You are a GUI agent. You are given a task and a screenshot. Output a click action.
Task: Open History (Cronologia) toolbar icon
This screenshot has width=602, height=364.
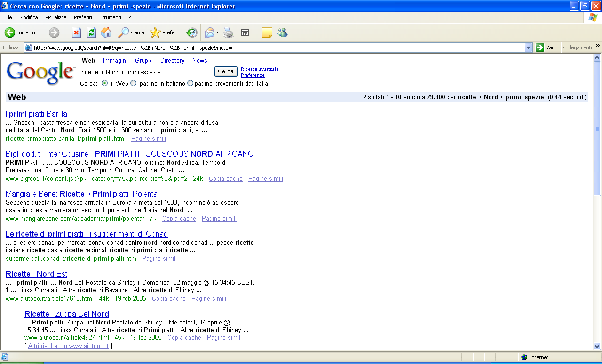(192, 32)
